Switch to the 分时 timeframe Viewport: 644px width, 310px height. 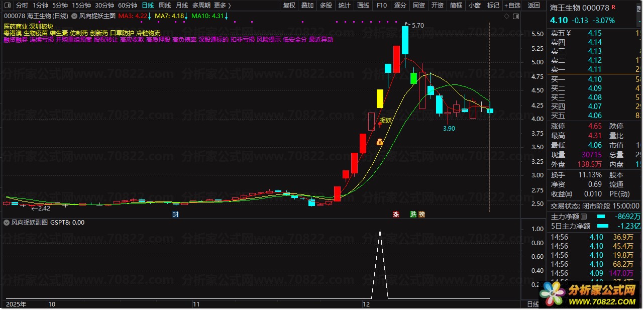coord(22,6)
